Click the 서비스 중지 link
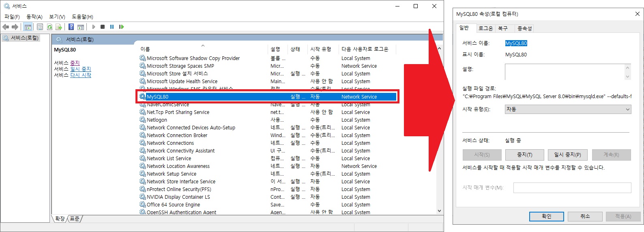 (x=75, y=63)
